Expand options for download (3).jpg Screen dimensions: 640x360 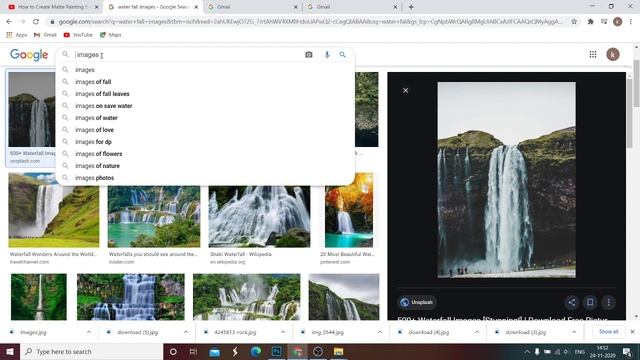tap(574, 332)
